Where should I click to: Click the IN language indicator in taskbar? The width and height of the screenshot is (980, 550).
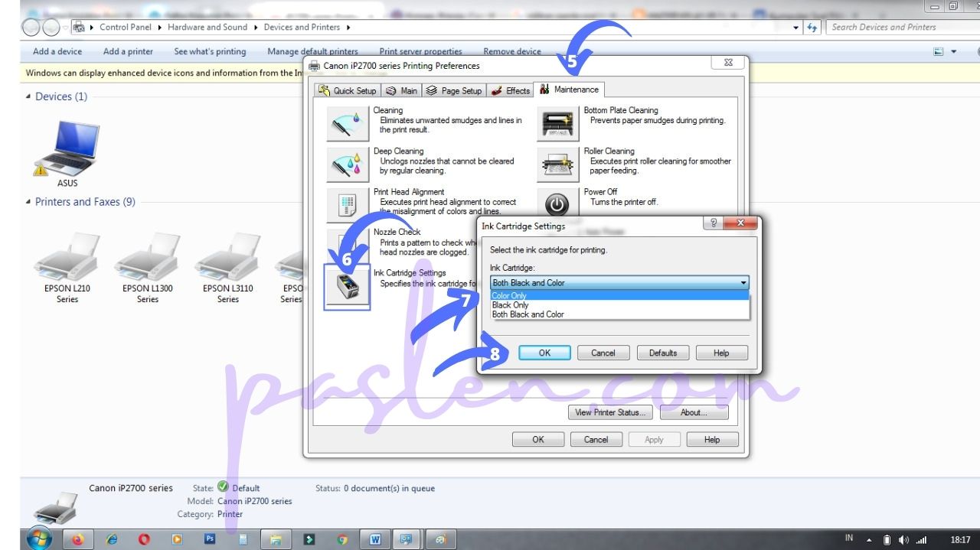tap(849, 538)
